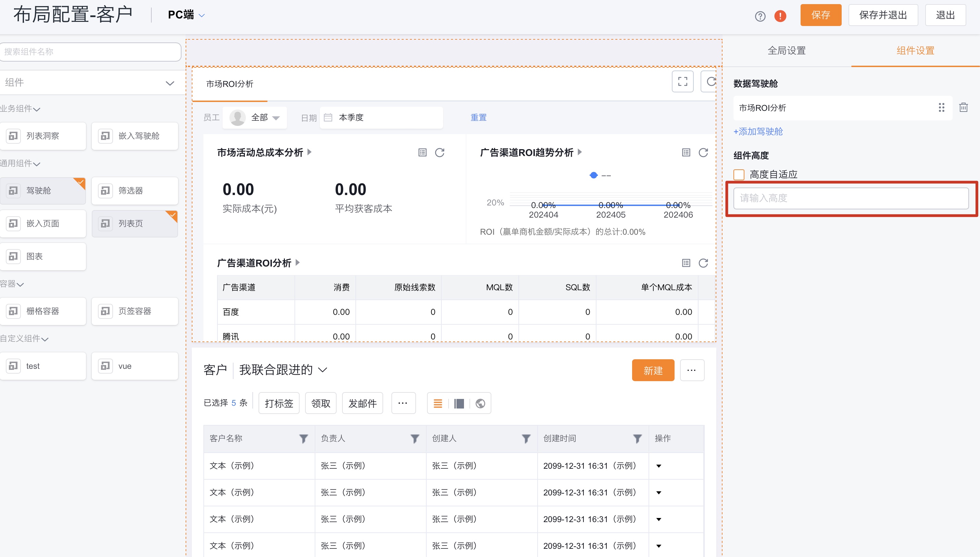The height and width of the screenshot is (557, 980).
Task: Enable the 高度自适应 checkbox
Action: coord(739,174)
